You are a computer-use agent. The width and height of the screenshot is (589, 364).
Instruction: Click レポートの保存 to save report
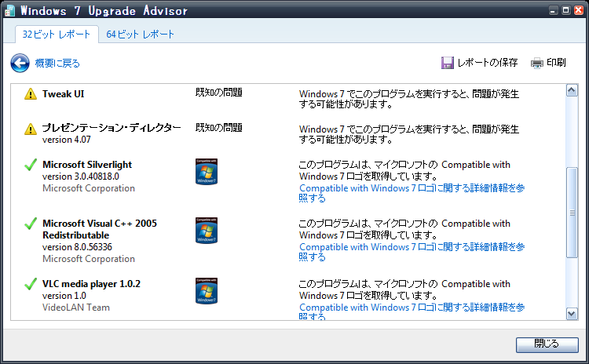point(487,63)
